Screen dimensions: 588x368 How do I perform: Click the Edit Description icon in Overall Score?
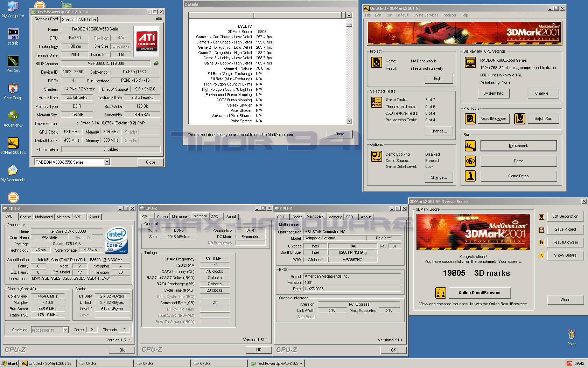pyautogui.click(x=541, y=217)
